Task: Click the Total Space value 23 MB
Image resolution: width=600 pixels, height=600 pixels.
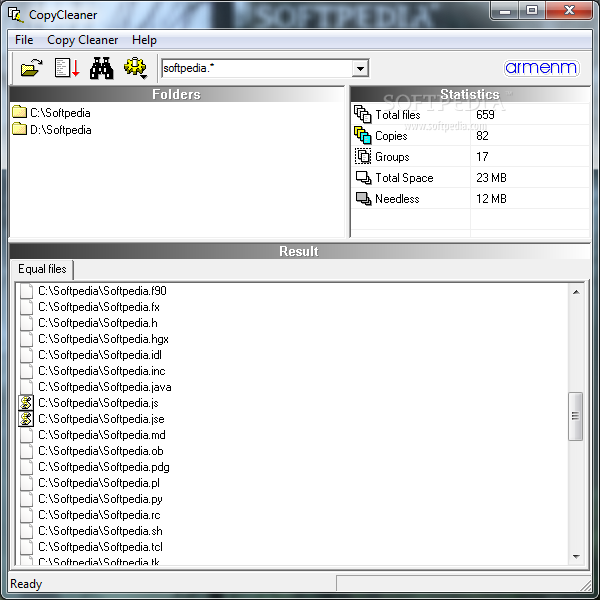Action: pyautogui.click(x=491, y=178)
